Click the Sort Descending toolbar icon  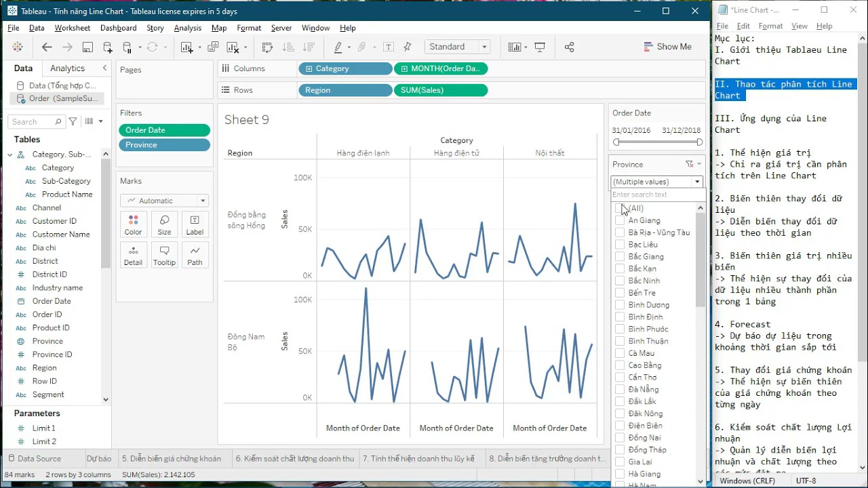307,47
